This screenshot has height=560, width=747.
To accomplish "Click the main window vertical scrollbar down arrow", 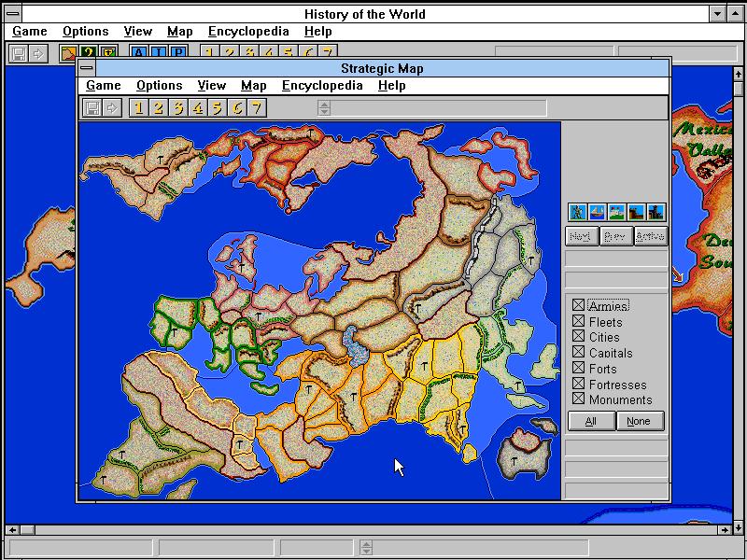I will pyautogui.click(x=739, y=526).
